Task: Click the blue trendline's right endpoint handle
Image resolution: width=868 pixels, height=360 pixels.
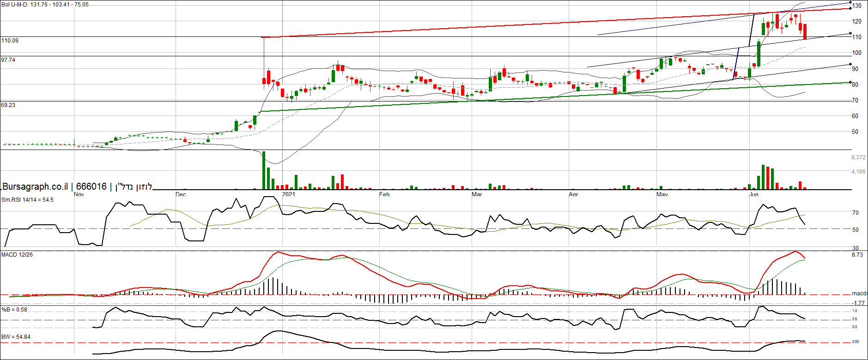Action: [851, 3]
